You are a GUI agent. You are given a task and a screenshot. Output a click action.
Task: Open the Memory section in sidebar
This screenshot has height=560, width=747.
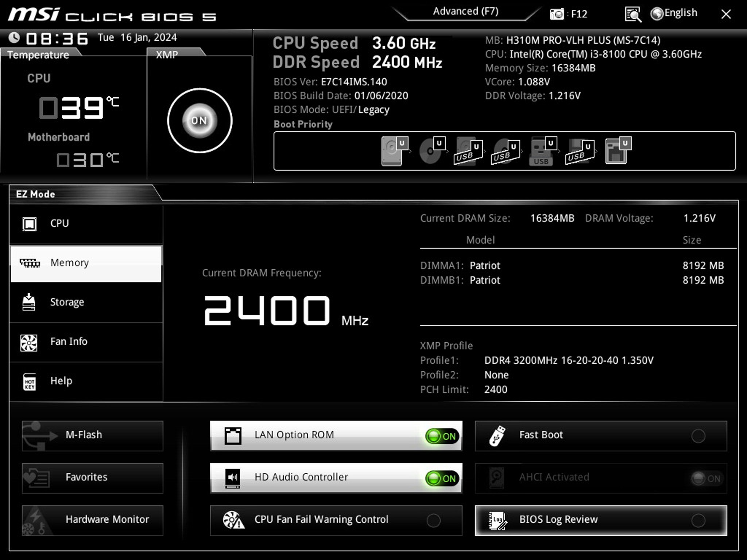pyautogui.click(x=86, y=263)
